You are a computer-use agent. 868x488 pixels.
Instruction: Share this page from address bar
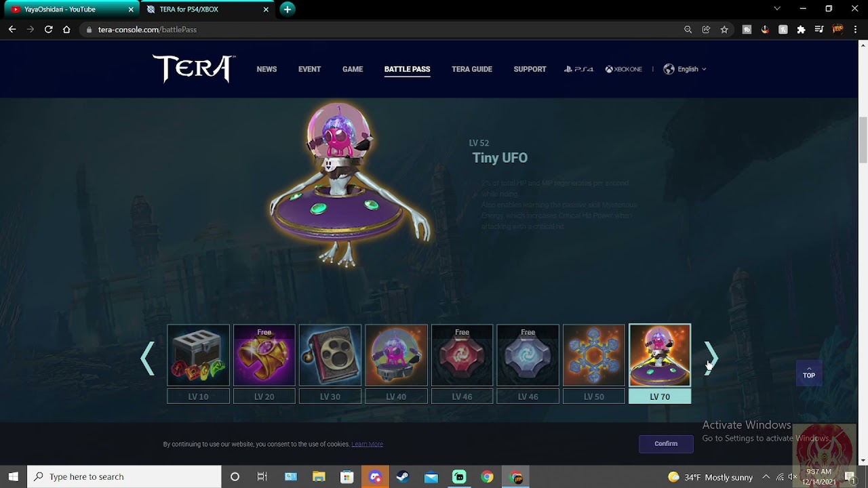(706, 30)
